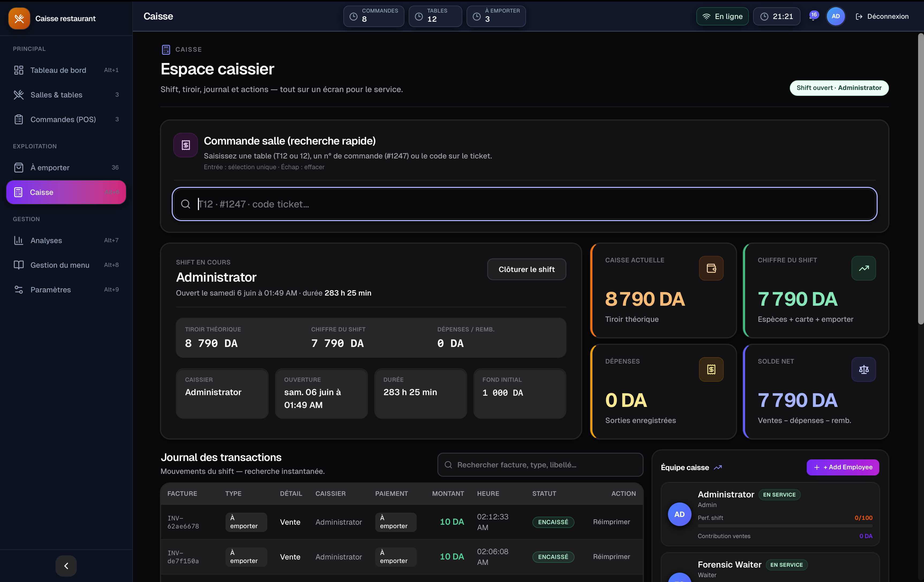This screenshot has width=924, height=582.
Task: Click the Tableau de bord grid icon
Action: pyautogui.click(x=19, y=70)
